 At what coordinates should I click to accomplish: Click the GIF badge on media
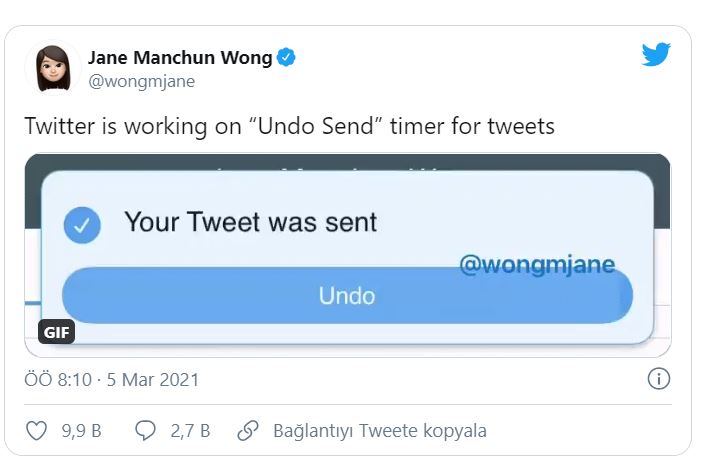pyautogui.click(x=56, y=332)
